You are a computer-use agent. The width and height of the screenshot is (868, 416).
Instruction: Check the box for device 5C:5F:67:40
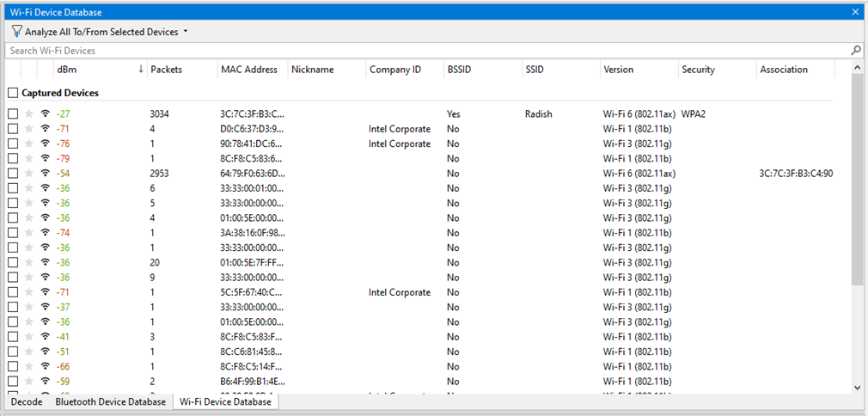(x=13, y=292)
